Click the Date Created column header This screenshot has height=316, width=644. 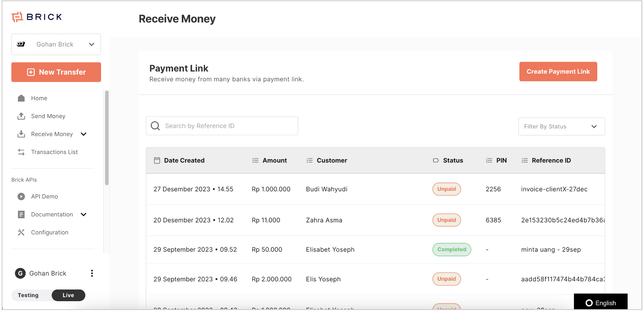tap(184, 160)
